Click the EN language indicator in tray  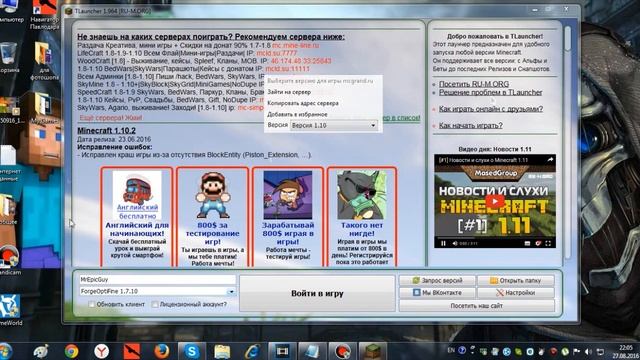point(451,350)
